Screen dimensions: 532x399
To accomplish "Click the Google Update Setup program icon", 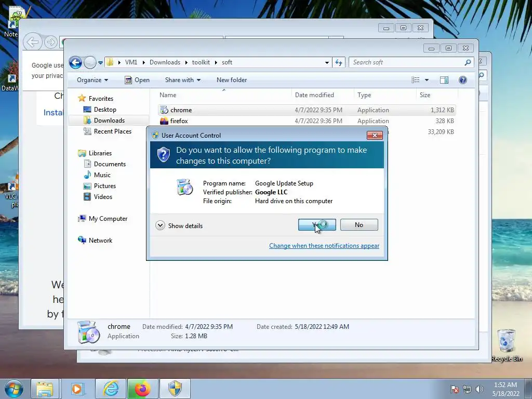I will click(x=184, y=187).
